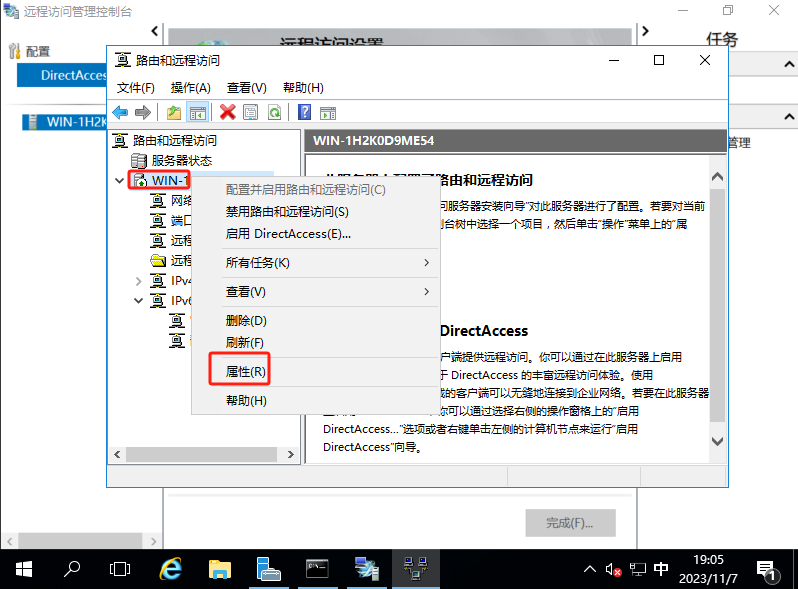
Task: Click left arrow of tree horizontal scrollbar
Action: click(118, 454)
